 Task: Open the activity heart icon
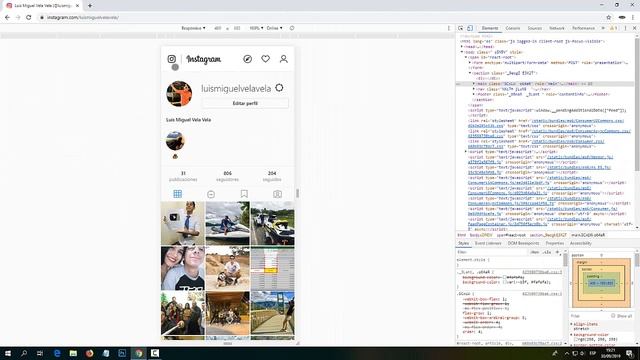266,59
